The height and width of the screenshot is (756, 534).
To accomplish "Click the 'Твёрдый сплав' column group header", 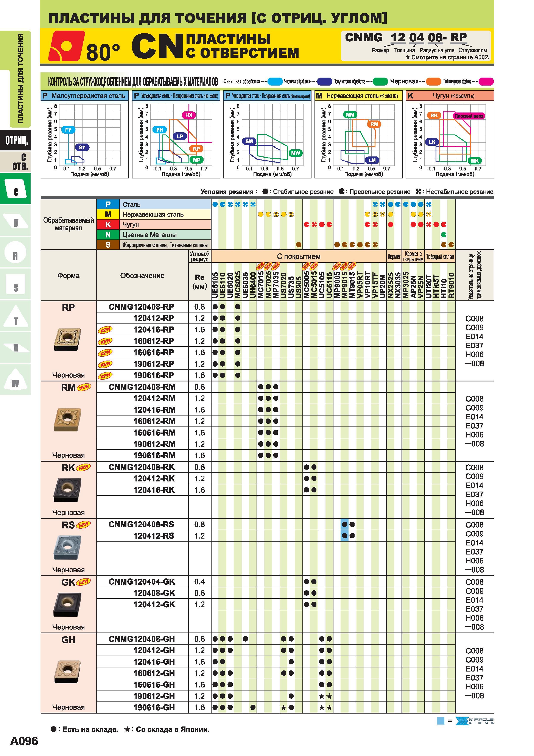I will (x=440, y=256).
